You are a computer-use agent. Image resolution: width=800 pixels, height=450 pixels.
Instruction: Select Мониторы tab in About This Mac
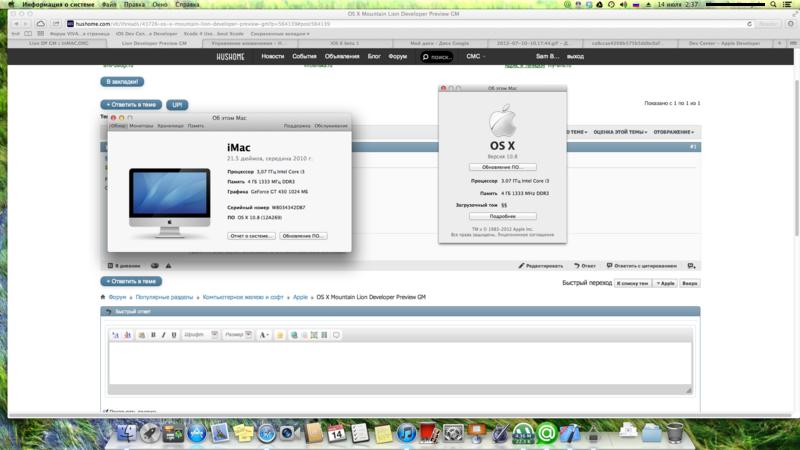141,126
